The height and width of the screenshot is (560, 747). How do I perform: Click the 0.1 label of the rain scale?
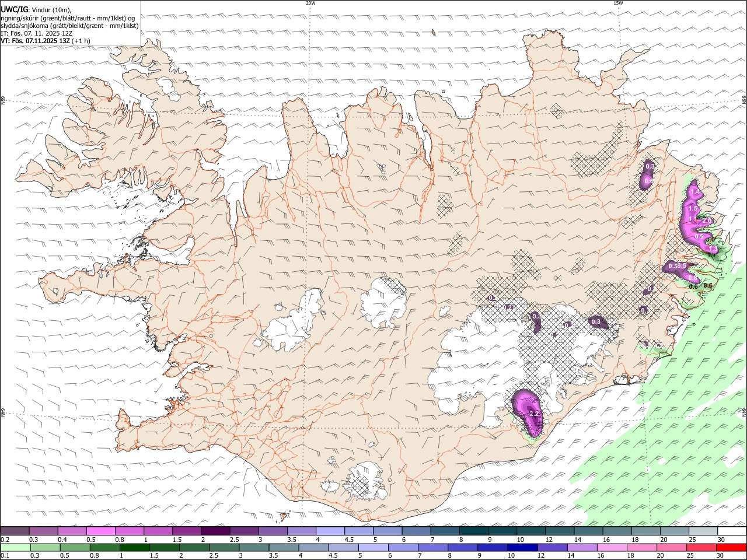point(5,556)
